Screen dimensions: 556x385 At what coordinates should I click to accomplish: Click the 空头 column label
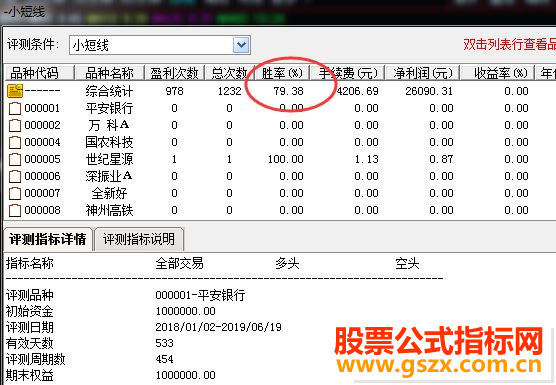click(407, 263)
